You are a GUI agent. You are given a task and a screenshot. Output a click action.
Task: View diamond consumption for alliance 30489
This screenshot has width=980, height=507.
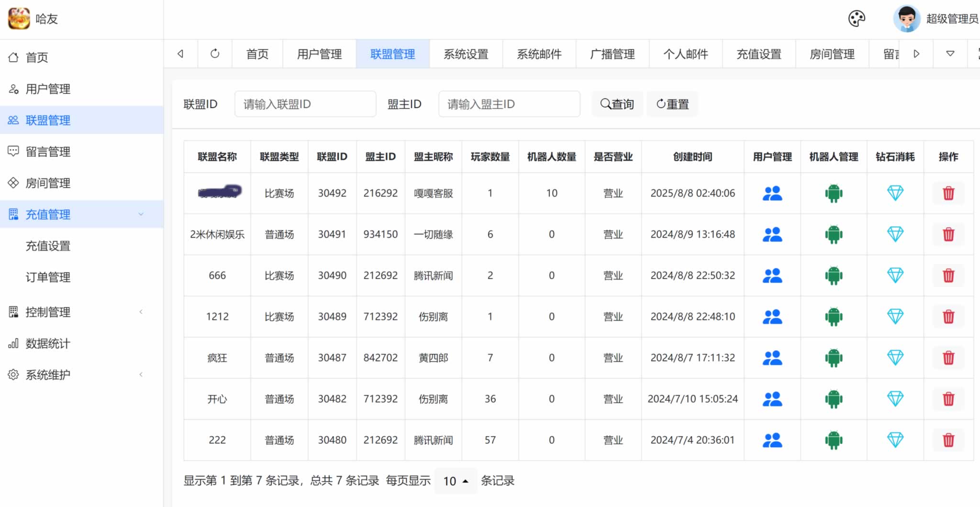[895, 317]
